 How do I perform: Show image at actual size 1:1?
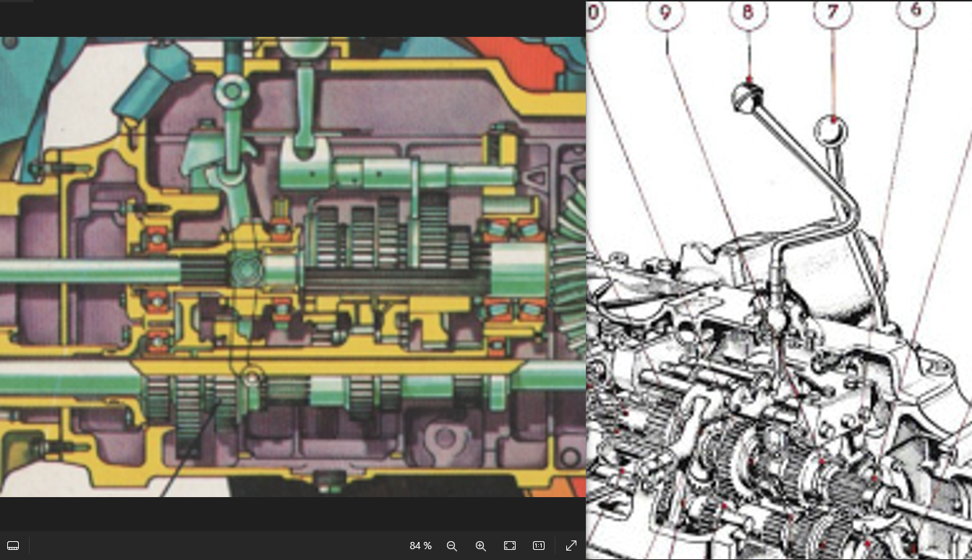point(539,546)
